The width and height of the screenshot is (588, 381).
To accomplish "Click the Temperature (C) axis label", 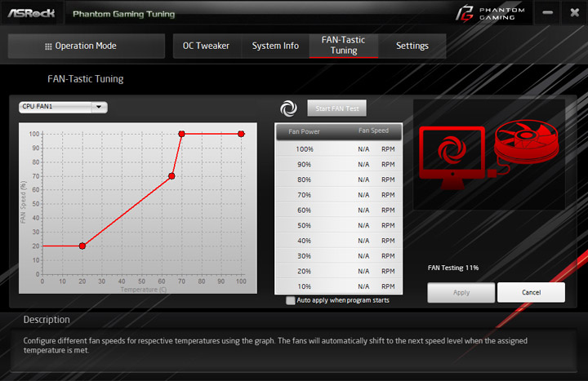I will [144, 290].
